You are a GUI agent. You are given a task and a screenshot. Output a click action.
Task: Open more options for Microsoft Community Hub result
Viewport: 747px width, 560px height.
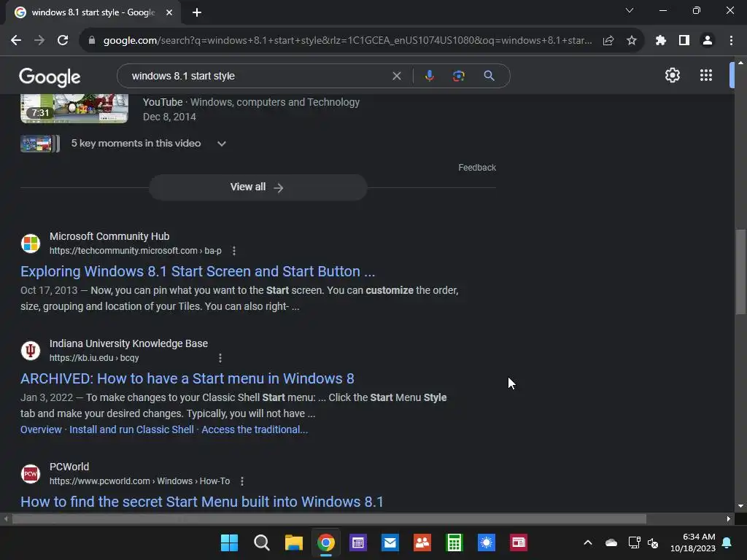pos(233,251)
